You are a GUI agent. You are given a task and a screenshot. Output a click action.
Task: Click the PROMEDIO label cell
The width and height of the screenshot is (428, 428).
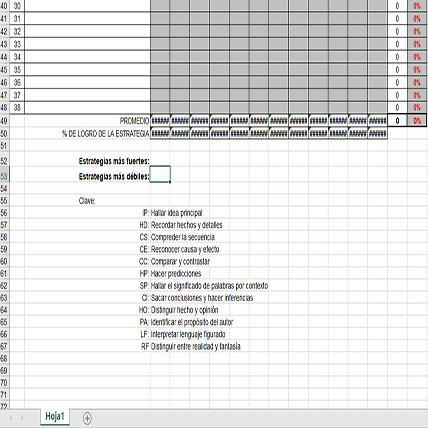[135, 121]
